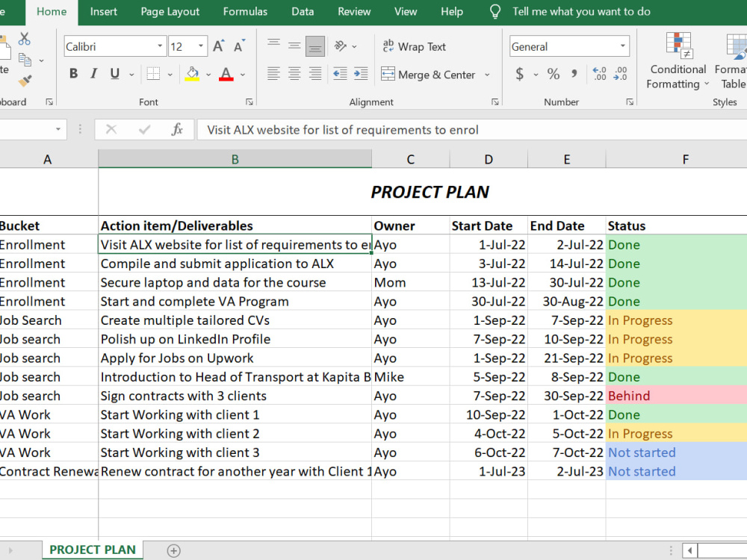Click the Copy icon

point(25,60)
